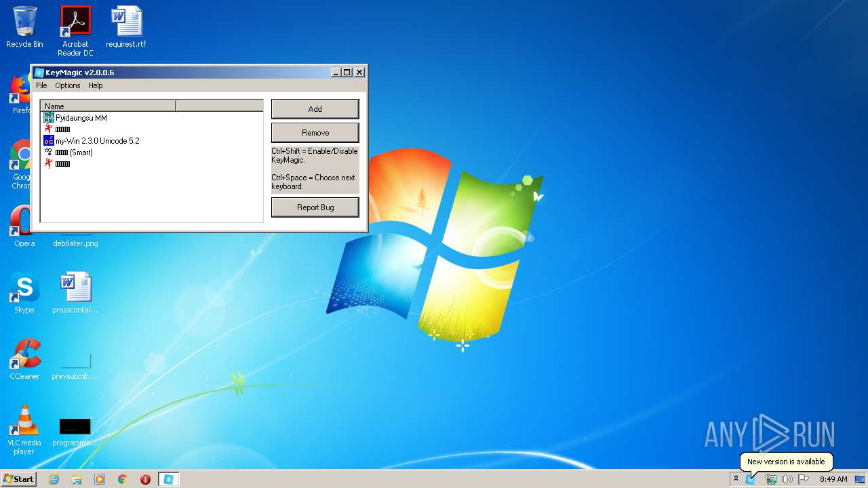Open the Action Center flag icon
This screenshot has height=488, width=868.
pyautogui.click(x=804, y=479)
